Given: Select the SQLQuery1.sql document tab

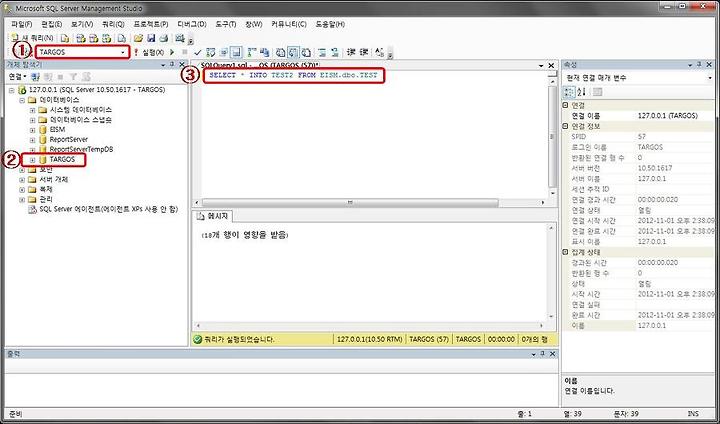Looking at the screenshot, I should click(x=259, y=66).
